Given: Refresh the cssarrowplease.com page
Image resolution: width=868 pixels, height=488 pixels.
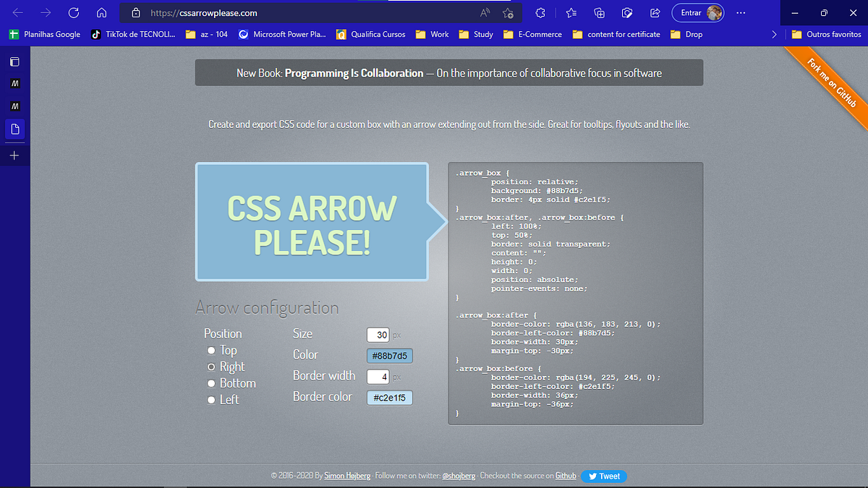Looking at the screenshot, I should [72, 12].
